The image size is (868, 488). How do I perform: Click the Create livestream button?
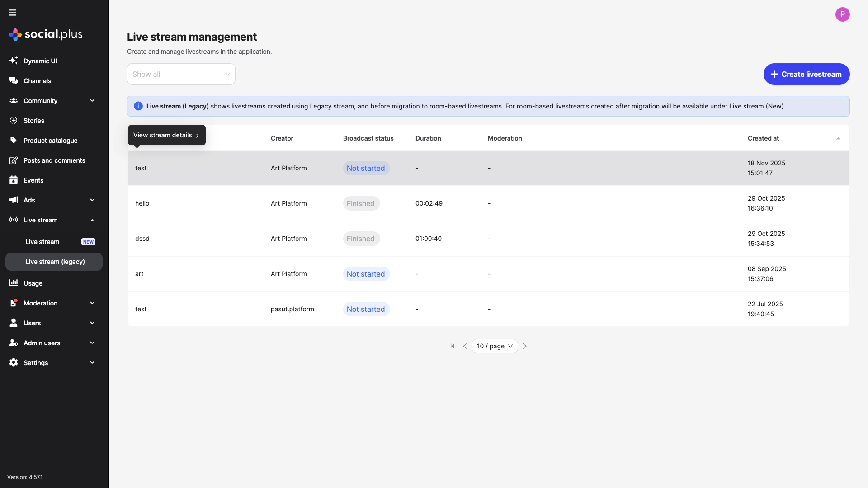pyautogui.click(x=806, y=74)
